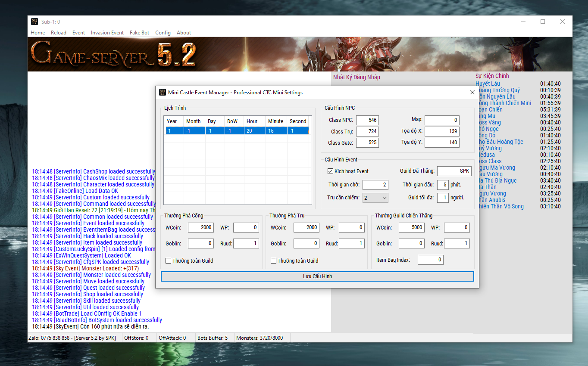The height and width of the screenshot is (366, 588).
Task: Focus the Guild Đã Thắng text field
Action: (x=454, y=171)
